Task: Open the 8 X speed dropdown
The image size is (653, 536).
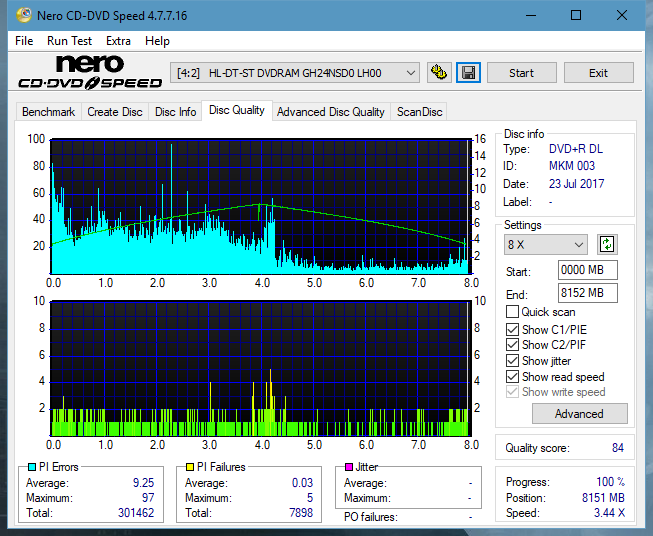Action: click(x=546, y=244)
